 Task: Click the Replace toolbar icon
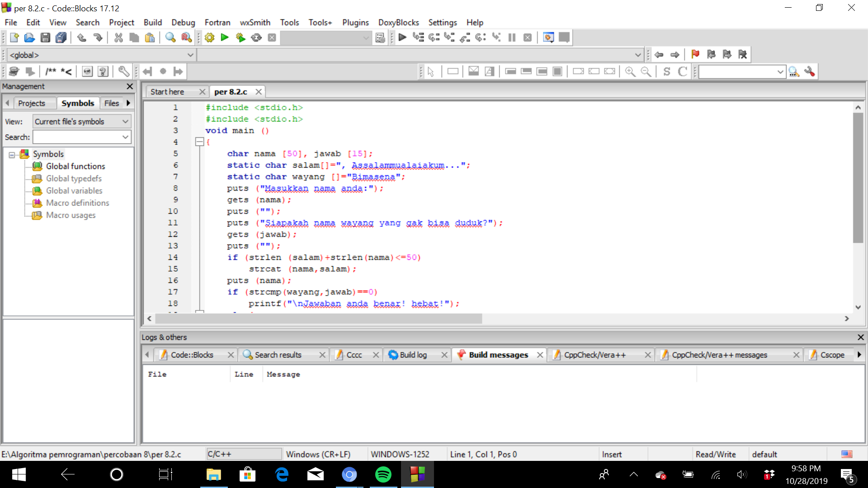[186, 38]
